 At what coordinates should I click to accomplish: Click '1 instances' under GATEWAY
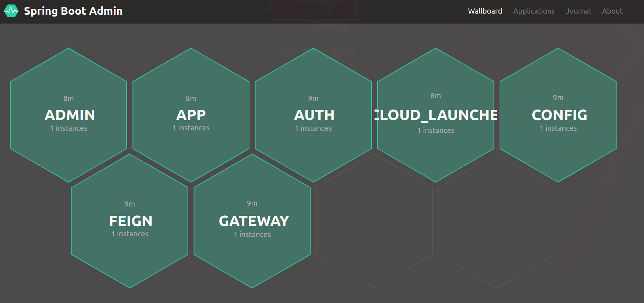[x=252, y=235]
